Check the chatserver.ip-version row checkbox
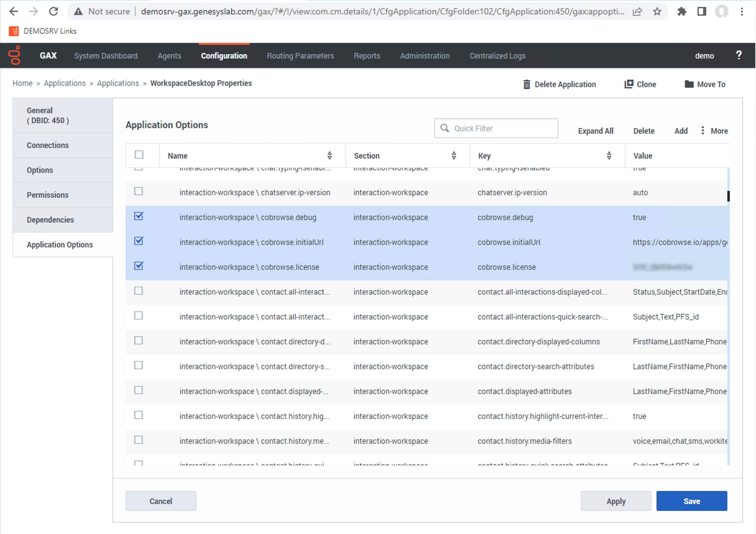 point(139,191)
